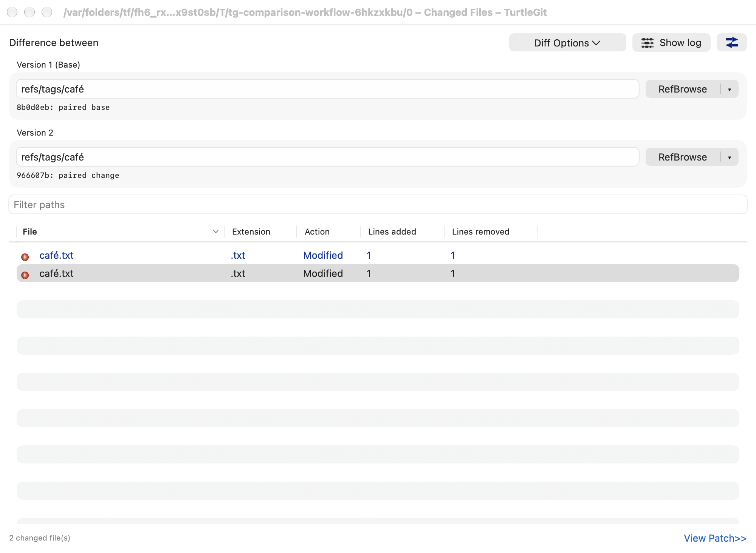Click the blue Modified action cell
The height and width of the screenshot is (553, 756).
[323, 255]
